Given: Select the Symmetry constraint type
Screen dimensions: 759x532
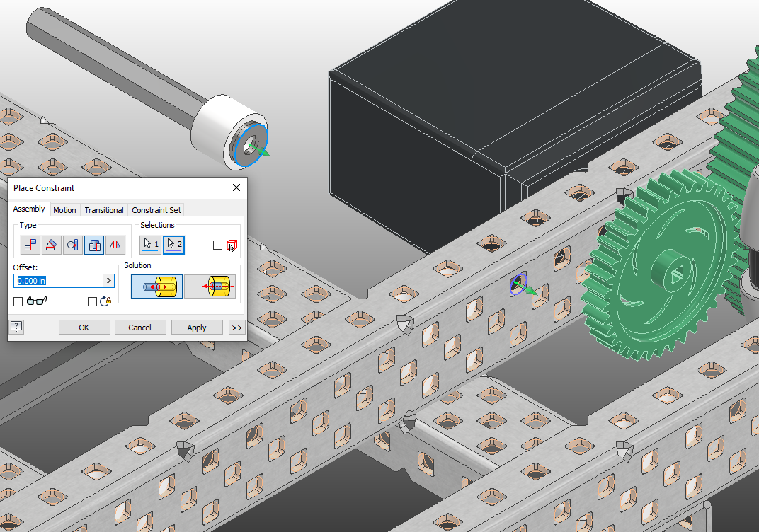Looking at the screenshot, I should (x=115, y=245).
